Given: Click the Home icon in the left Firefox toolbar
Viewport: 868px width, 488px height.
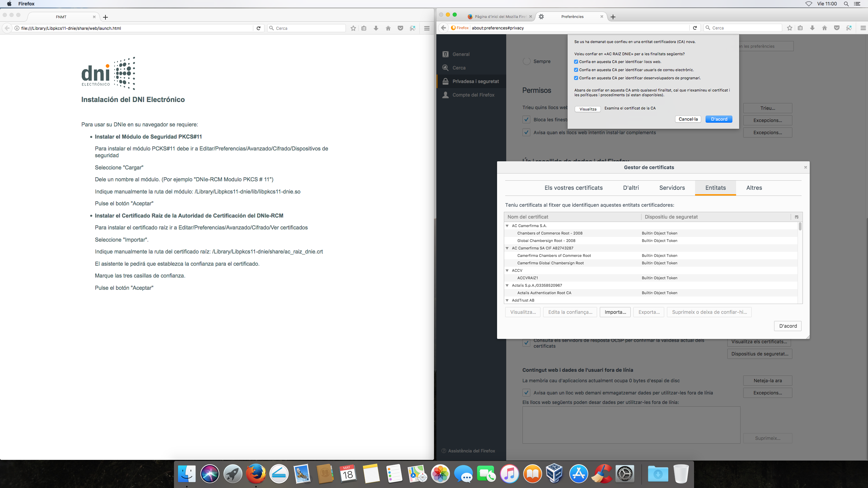Looking at the screenshot, I should [x=388, y=28].
